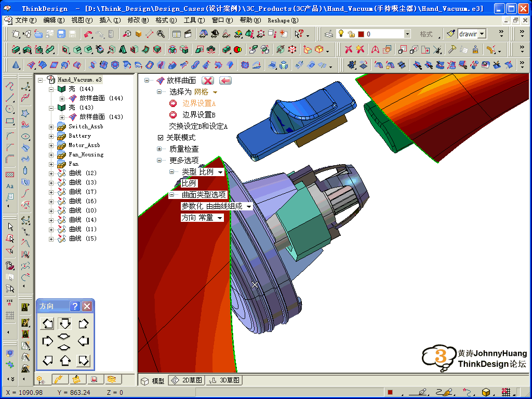Screen dimensions: 532x399
Task: Click the linear solid extrude icon
Action: [16, 49]
